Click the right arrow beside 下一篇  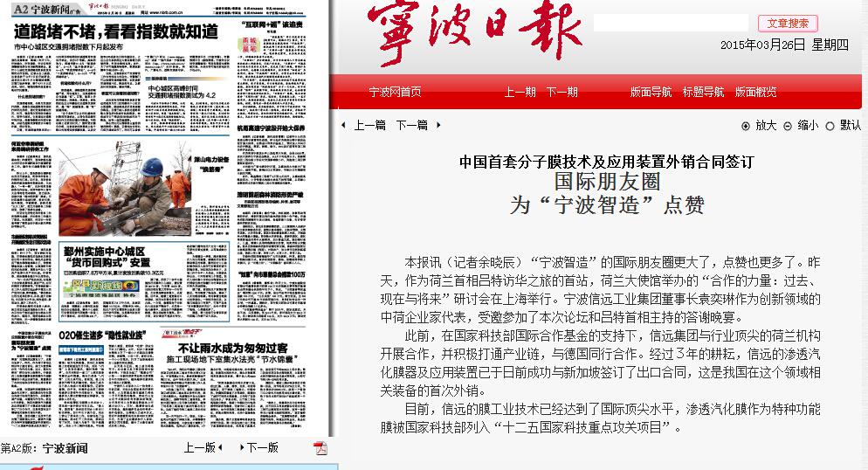pos(438,125)
